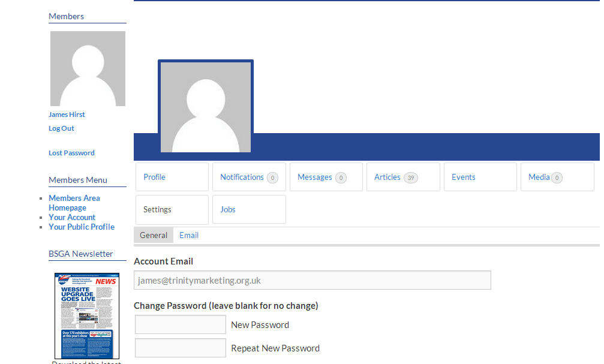The height and width of the screenshot is (364, 604).
Task: Click the large profile avatar picture
Action: [206, 107]
